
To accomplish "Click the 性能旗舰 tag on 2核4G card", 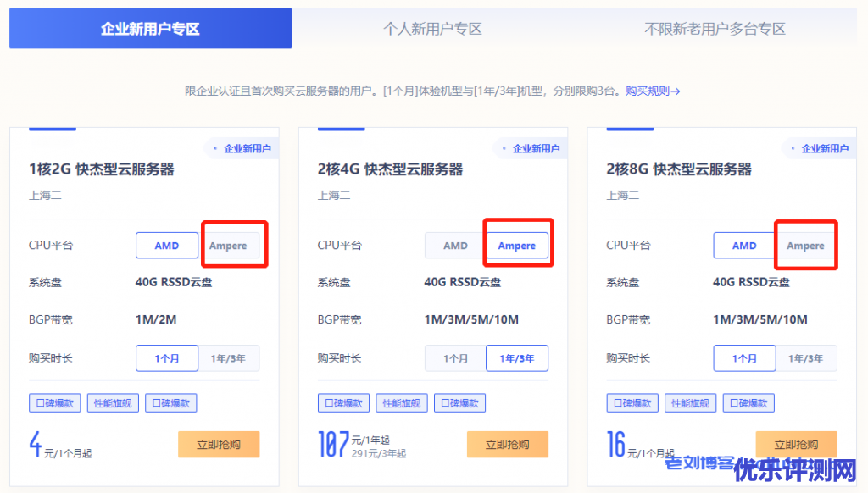I will click(403, 403).
